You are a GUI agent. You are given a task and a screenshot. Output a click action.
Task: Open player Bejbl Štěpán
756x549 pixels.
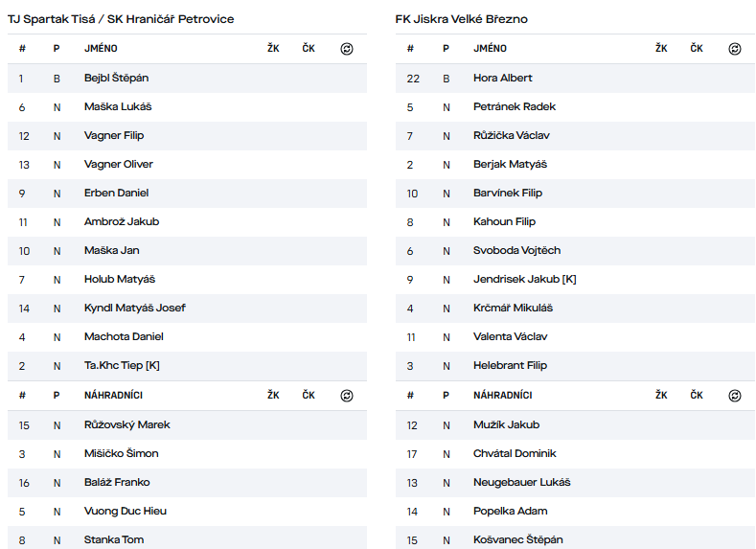coord(116,78)
